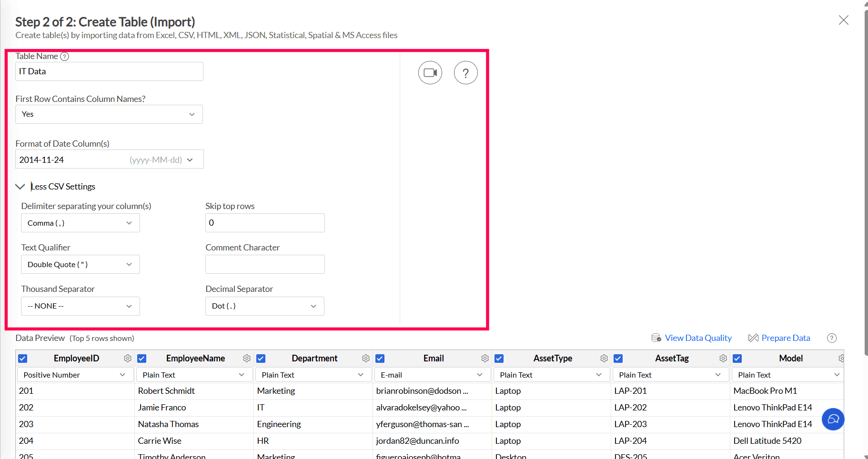Open the Department column settings gear
This screenshot has width=868, height=459.
tap(366, 359)
